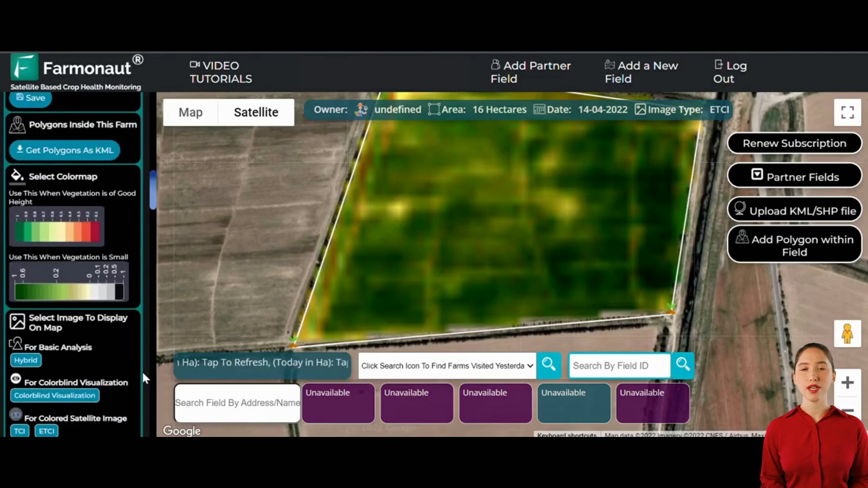Screen dimensions: 868x488
Task: Switch to the Map view tab
Action: click(191, 112)
